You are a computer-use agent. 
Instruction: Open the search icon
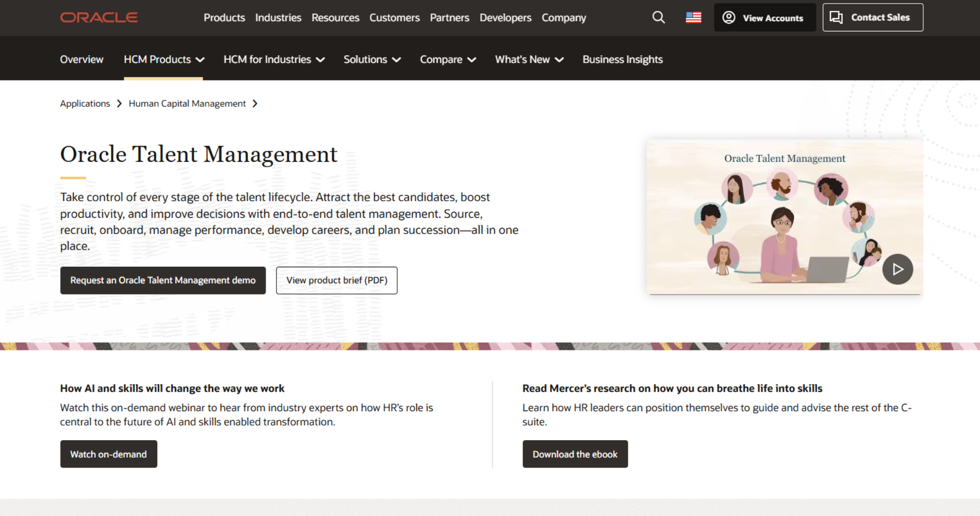coord(658,17)
